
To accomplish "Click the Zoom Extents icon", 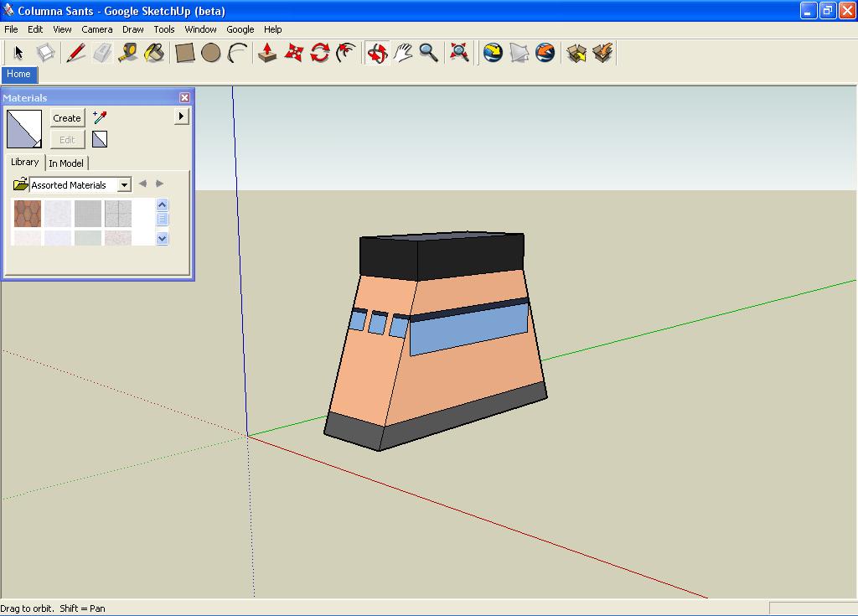I will 459,53.
